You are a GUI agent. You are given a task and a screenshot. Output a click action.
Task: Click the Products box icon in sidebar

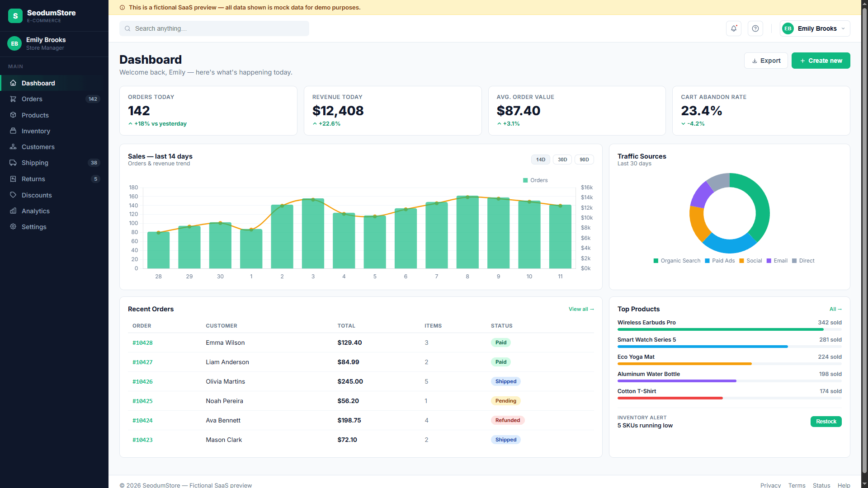pos(13,115)
